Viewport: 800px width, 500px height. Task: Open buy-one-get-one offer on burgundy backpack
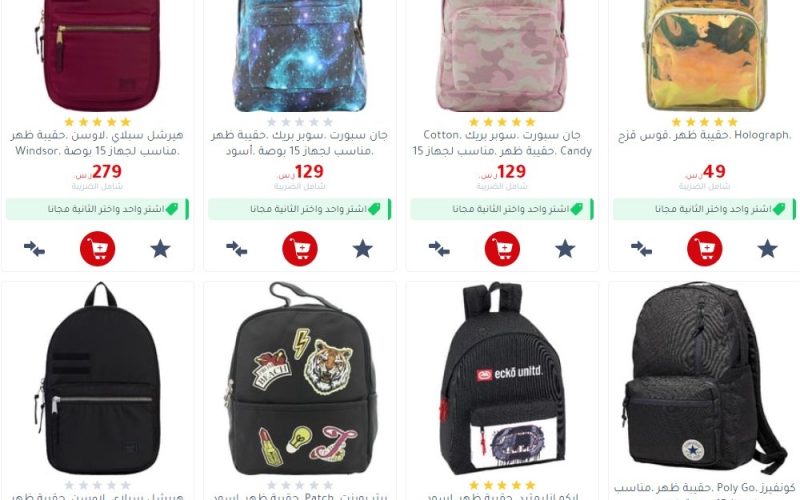coord(97,209)
